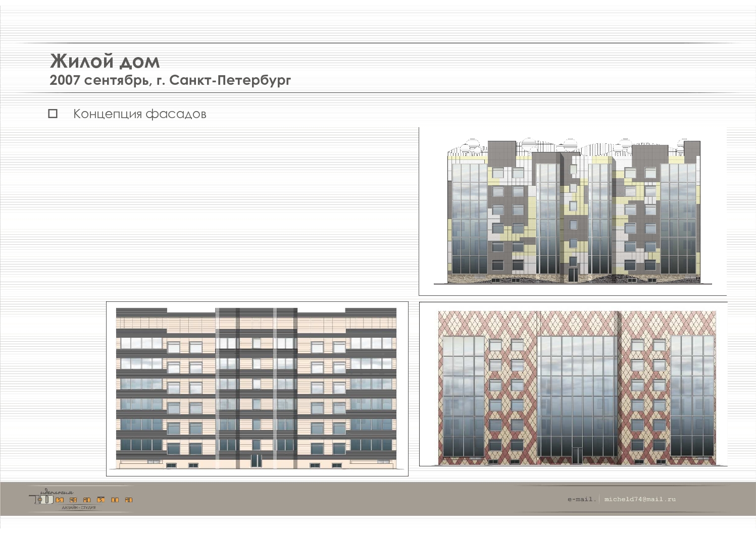The image size is (756, 534).
Task: Click the 'Концепция фасадов' label
Action: click(x=140, y=114)
